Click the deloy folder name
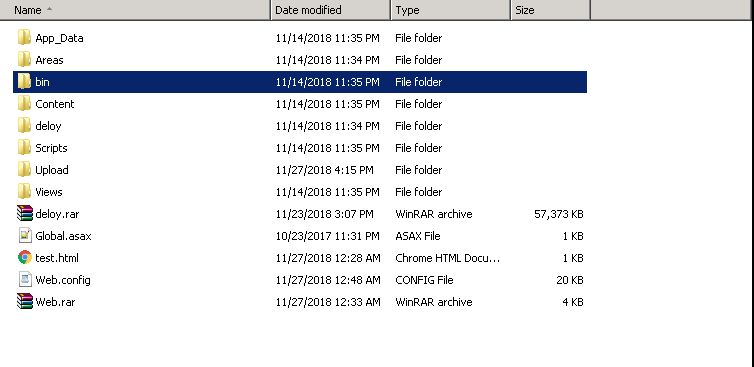 (x=48, y=126)
